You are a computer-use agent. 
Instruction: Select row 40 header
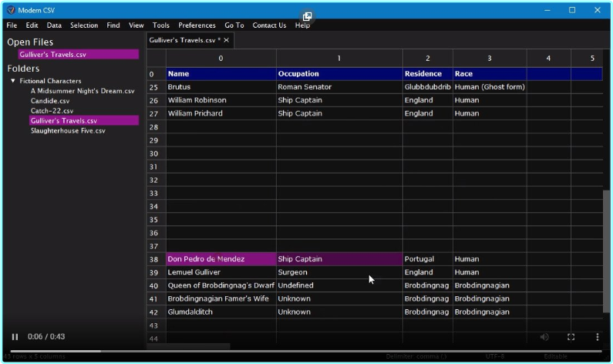(155, 285)
